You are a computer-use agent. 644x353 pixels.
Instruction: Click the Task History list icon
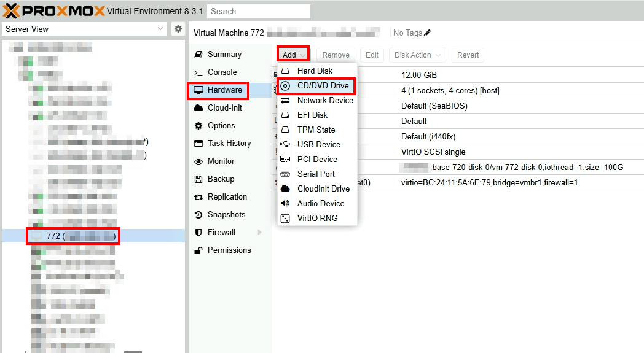click(x=198, y=143)
